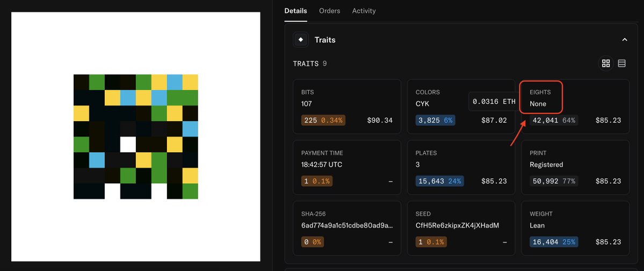Click the NFT pixel artwork image
This screenshot has height=271, width=644.
tap(136, 137)
